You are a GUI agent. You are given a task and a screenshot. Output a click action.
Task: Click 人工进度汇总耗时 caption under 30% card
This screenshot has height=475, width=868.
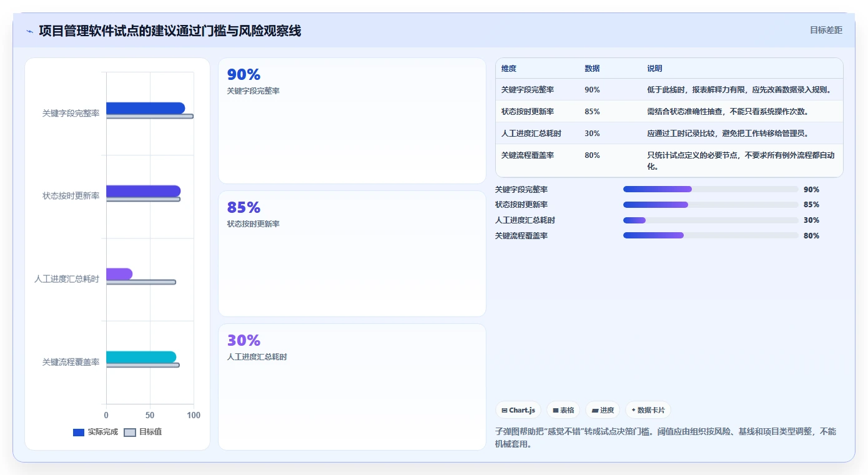(257, 357)
